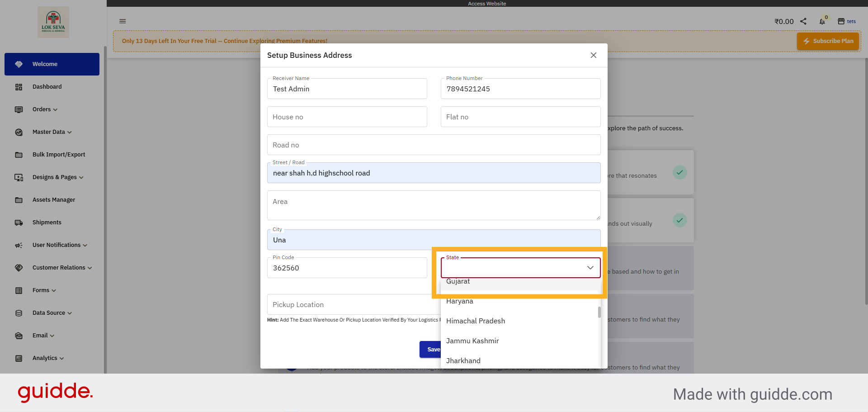Click the store icon beside tets
868x412 pixels.
(x=841, y=21)
